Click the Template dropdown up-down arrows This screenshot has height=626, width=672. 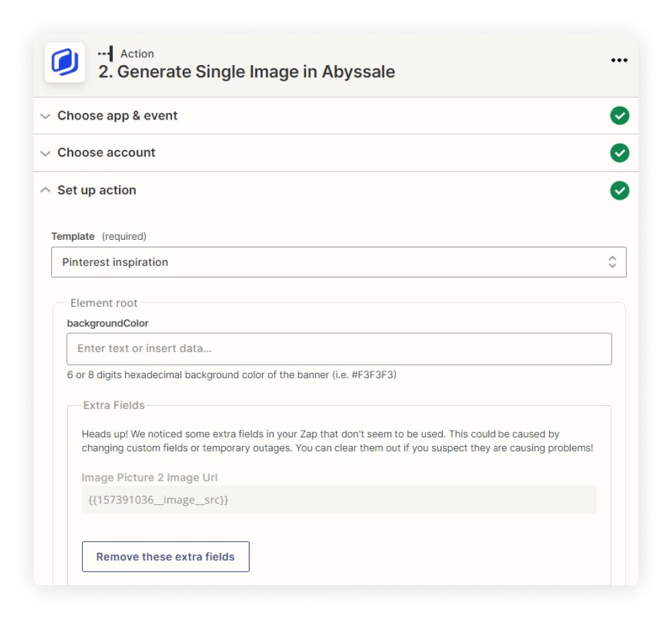tap(612, 262)
